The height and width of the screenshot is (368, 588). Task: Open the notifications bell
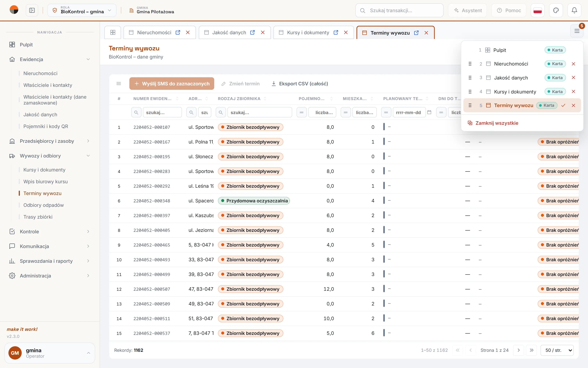(574, 10)
